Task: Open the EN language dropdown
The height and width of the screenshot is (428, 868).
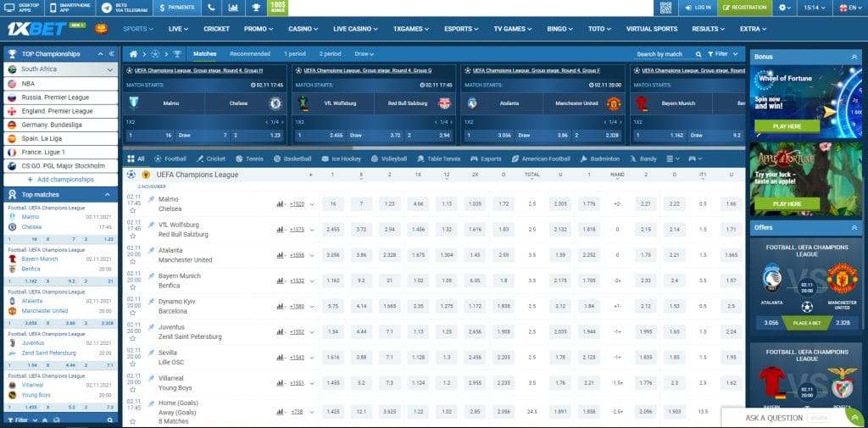Action: (x=850, y=8)
